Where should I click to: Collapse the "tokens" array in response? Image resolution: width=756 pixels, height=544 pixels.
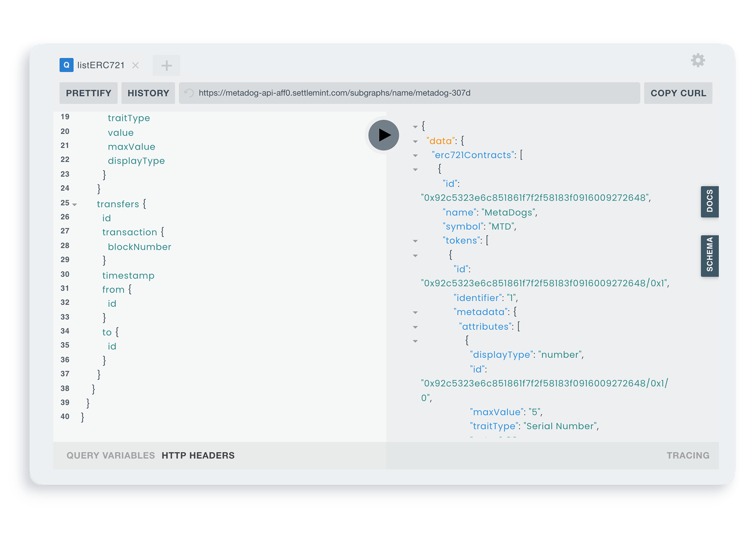[x=415, y=241]
